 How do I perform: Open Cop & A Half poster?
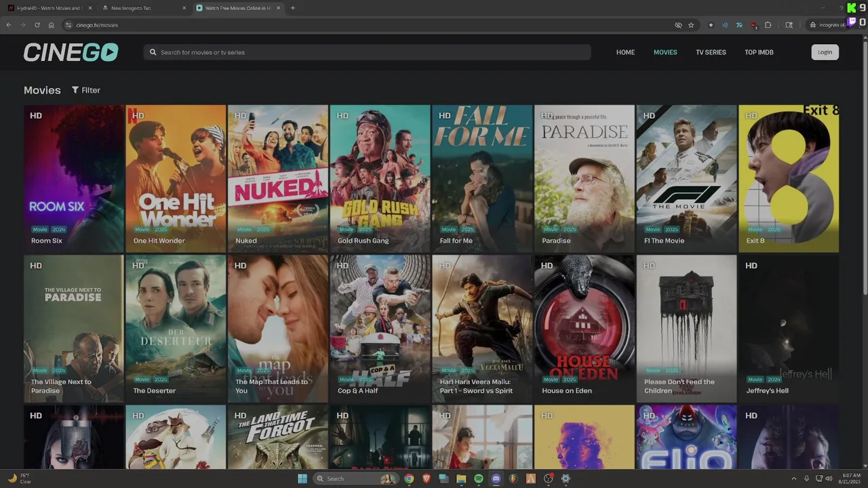380,329
